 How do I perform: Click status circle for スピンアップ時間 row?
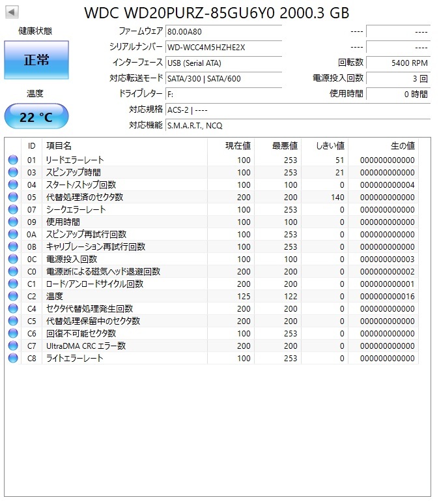point(13,172)
